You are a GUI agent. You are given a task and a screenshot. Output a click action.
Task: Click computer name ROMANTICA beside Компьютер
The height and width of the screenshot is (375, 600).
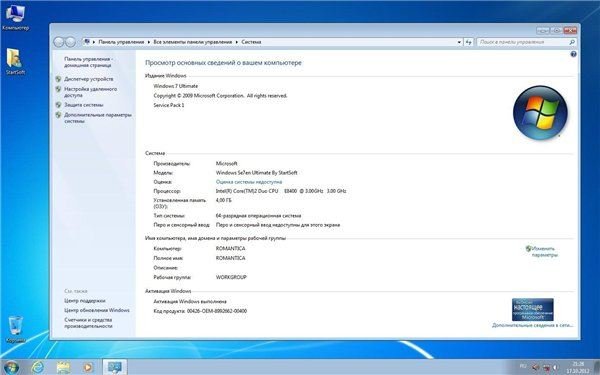230,249
